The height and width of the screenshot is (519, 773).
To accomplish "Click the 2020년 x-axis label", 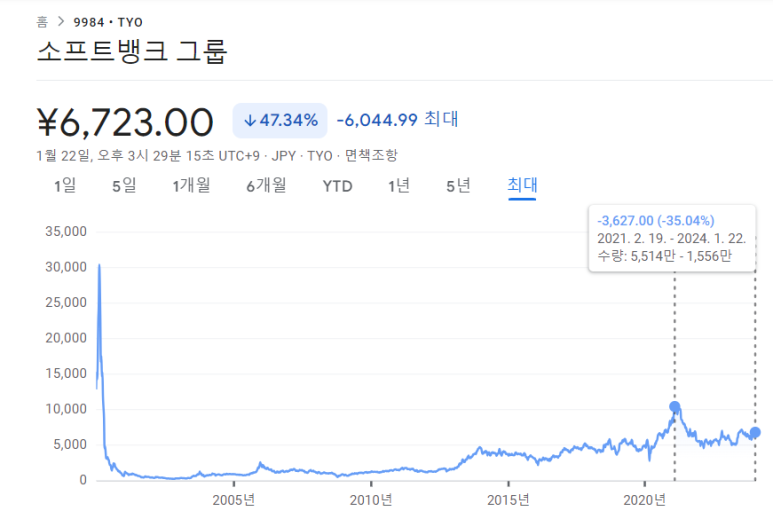I will pos(644,500).
